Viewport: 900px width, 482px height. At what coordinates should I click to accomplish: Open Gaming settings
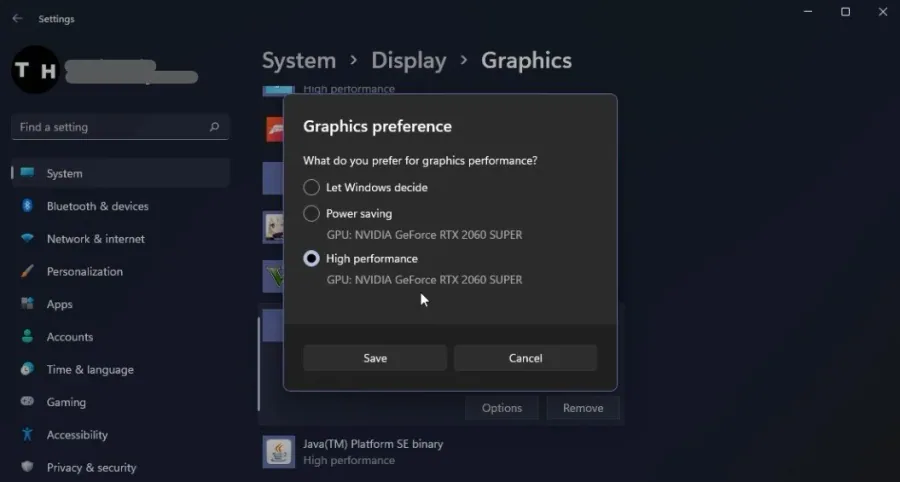[121, 402]
